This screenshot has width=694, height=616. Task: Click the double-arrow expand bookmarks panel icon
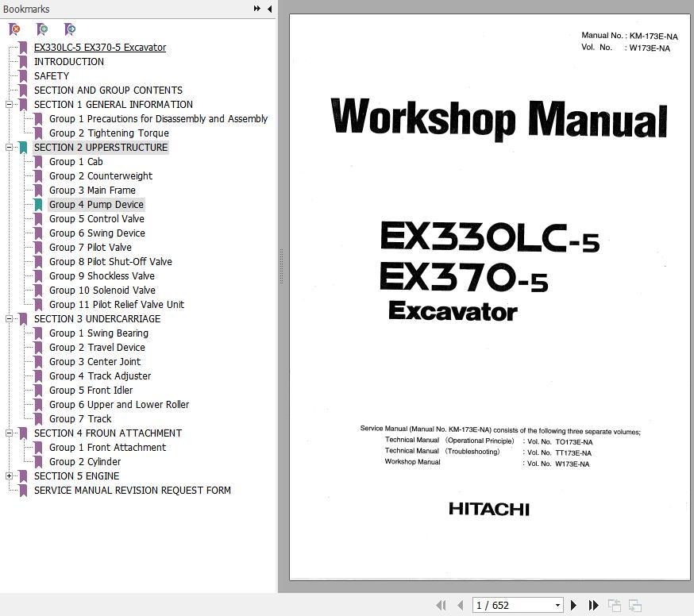[x=257, y=9]
